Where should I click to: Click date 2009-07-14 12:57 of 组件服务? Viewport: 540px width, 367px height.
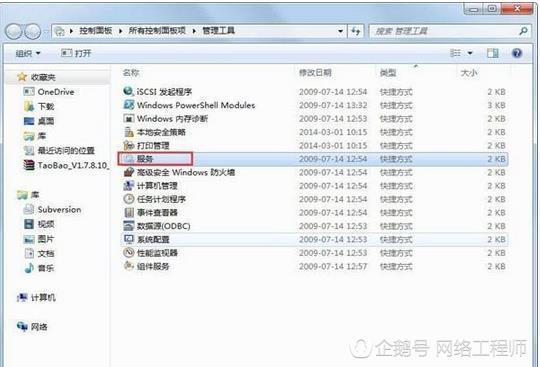[x=333, y=266]
